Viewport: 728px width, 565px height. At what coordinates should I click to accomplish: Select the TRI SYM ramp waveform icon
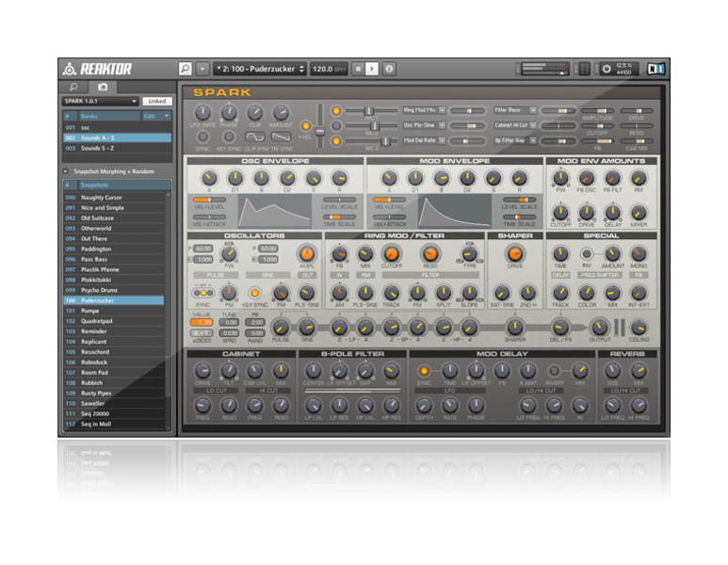281,137
